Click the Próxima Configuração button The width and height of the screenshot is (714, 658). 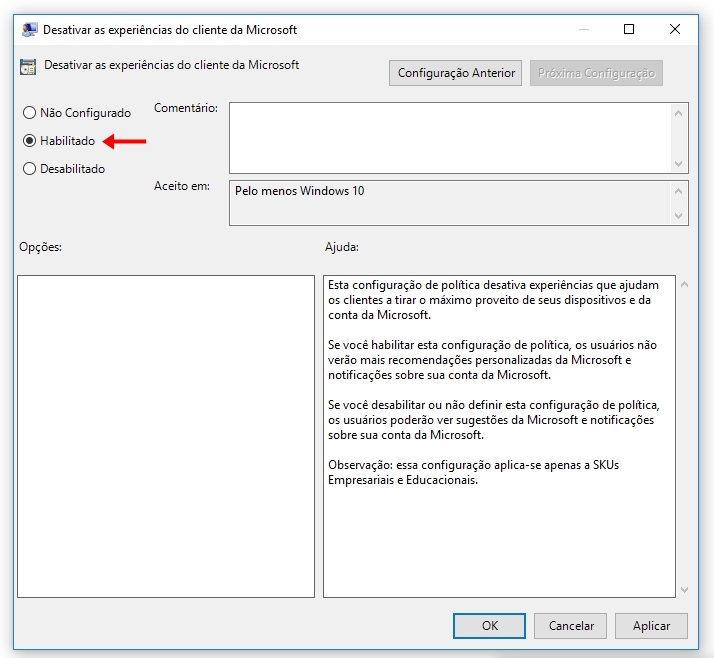[x=596, y=73]
